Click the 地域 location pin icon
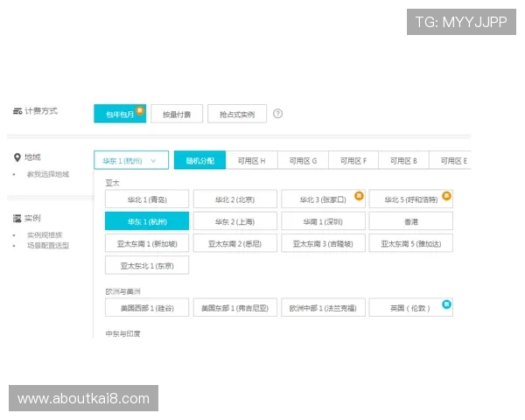 (17, 157)
